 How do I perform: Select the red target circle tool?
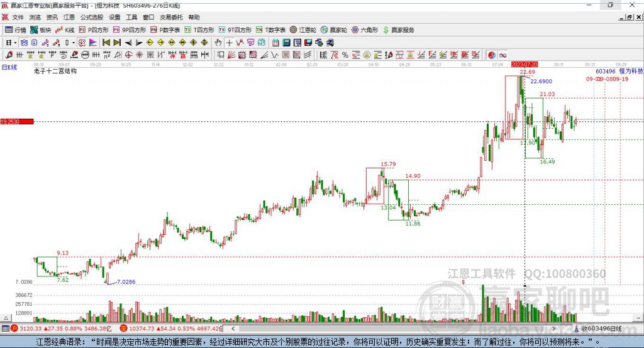point(128,55)
